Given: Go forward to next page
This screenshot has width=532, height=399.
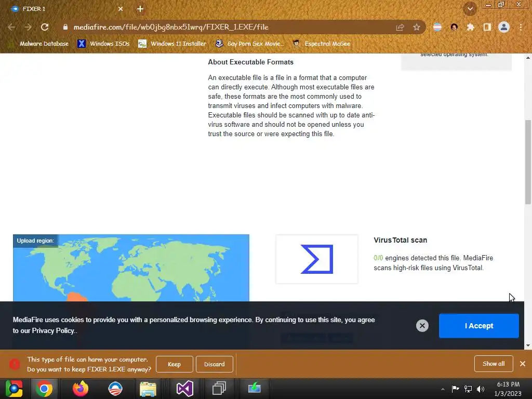Looking at the screenshot, I should 28,27.
